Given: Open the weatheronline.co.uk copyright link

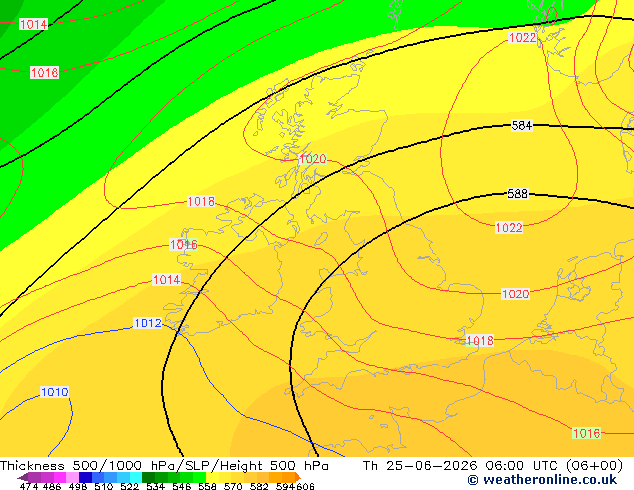Looking at the screenshot, I should point(542,479).
